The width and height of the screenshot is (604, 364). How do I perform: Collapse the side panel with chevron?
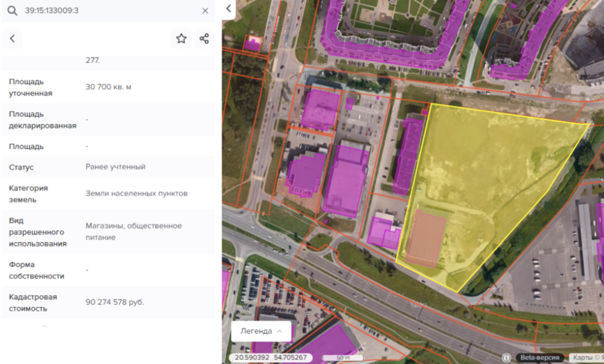[229, 9]
